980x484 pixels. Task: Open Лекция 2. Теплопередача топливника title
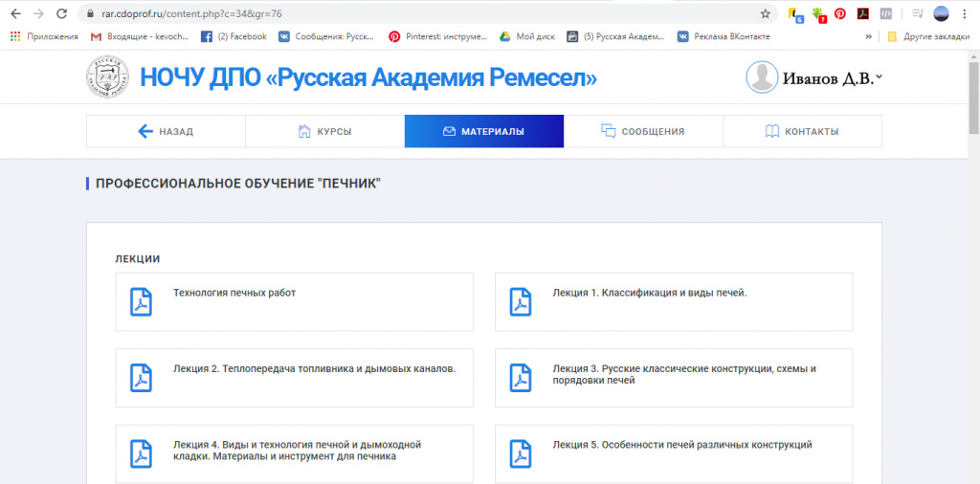point(314,368)
